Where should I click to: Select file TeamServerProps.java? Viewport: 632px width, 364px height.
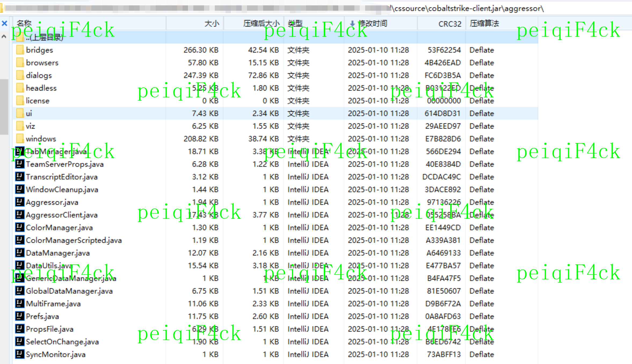pyautogui.click(x=65, y=164)
